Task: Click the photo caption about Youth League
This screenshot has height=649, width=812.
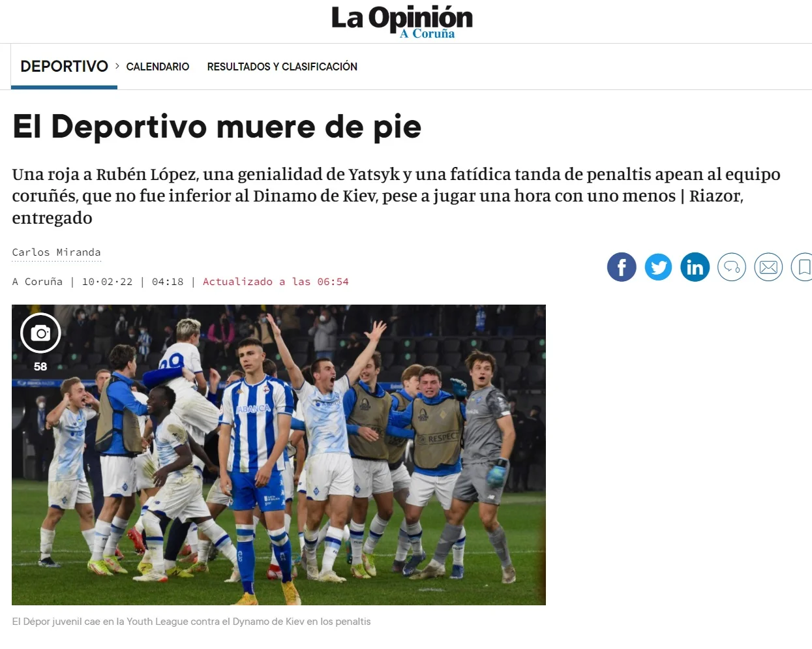Action: click(x=191, y=622)
